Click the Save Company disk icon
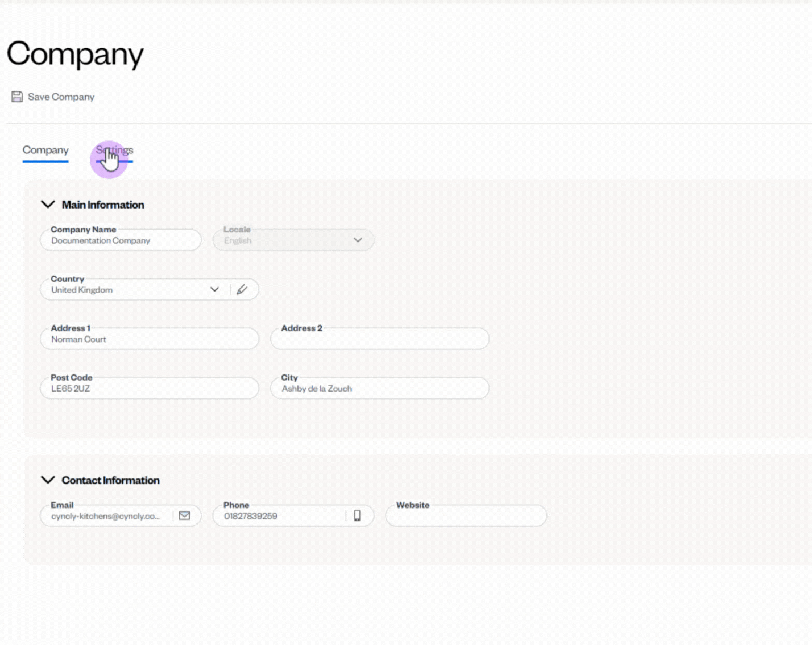 coord(16,97)
